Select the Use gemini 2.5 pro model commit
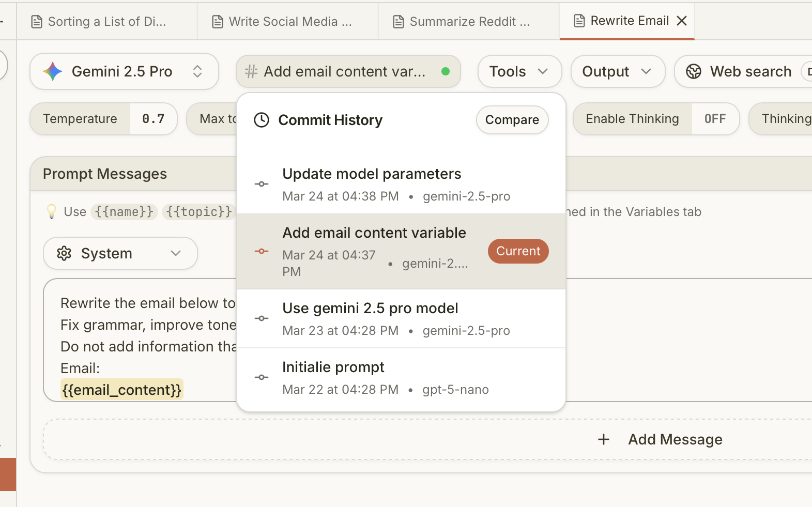Image resolution: width=812 pixels, height=507 pixels. coord(401,318)
